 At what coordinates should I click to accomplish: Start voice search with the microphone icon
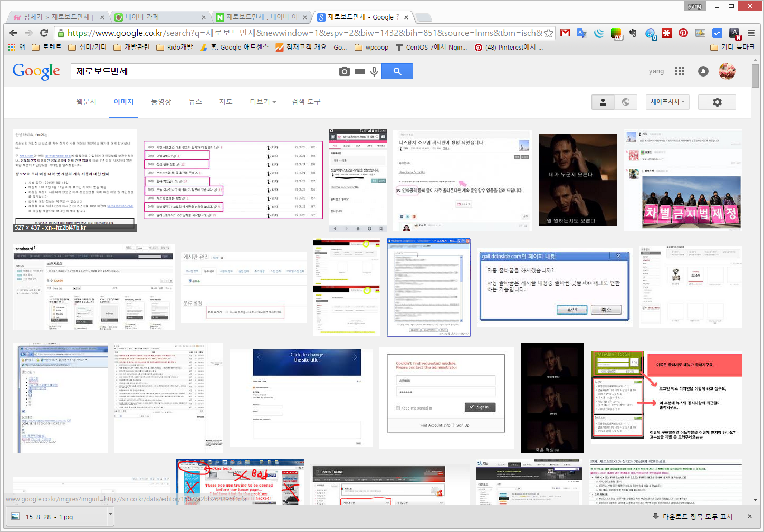(374, 71)
